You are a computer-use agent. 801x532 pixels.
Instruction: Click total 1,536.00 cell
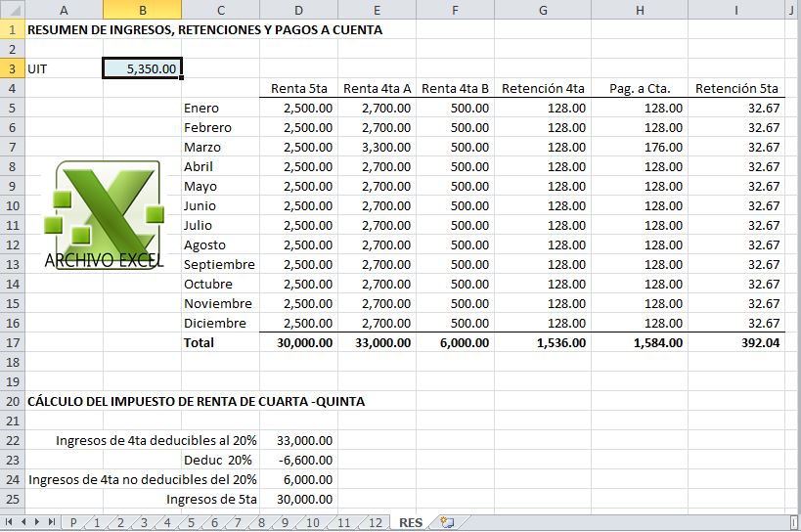pyautogui.click(x=543, y=342)
